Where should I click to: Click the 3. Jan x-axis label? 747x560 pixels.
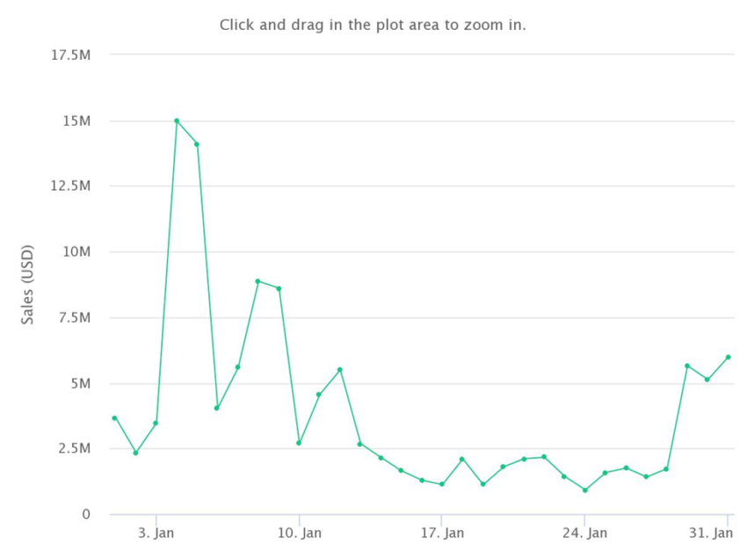click(x=156, y=533)
